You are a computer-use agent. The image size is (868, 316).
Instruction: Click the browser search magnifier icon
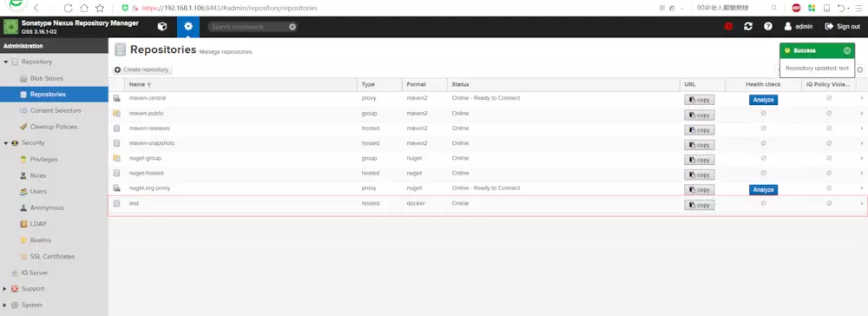(x=774, y=9)
